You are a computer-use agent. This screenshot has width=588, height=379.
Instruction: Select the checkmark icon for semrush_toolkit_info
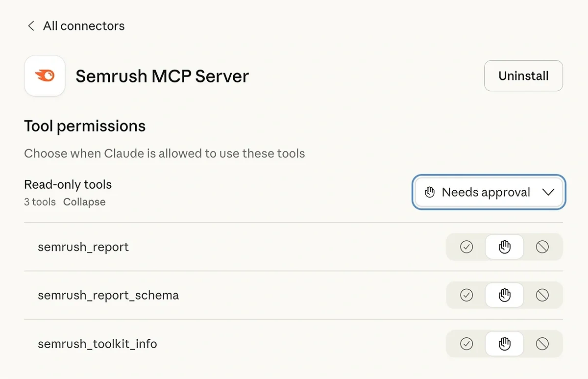point(465,344)
